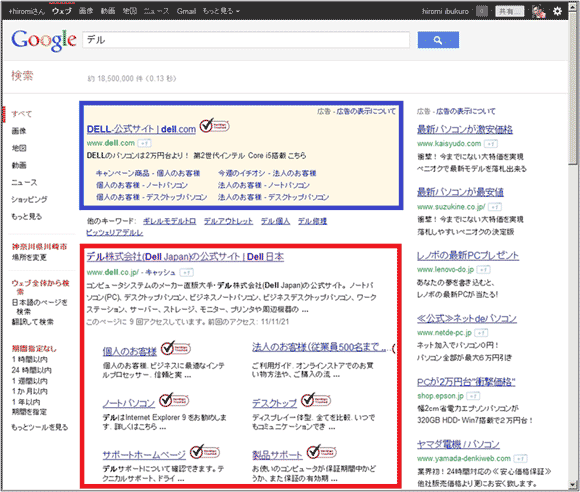The image size is (580, 492).
Task: Click related keyword デルアウトレット
Action: [x=228, y=221]
